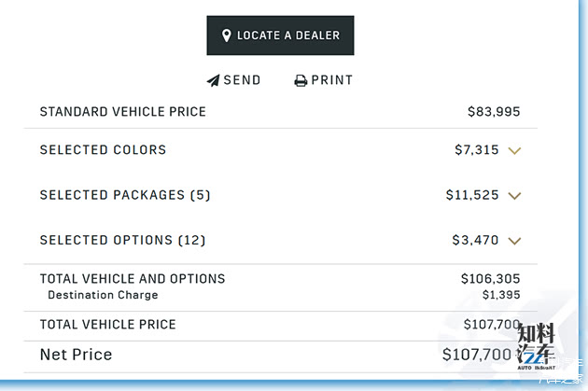Viewport: 588px width, 391px height.
Task: Click the printer icon
Action: [x=301, y=81]
